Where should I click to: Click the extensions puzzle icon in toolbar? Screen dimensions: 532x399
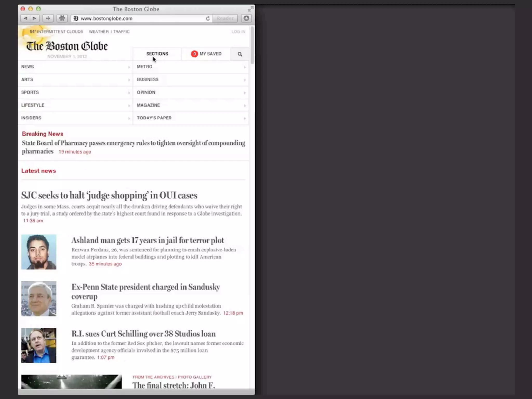click(x=62, y=18)
